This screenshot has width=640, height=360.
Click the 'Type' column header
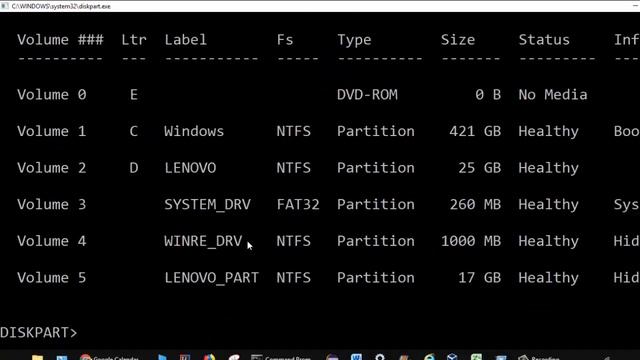pyautogui.click(x=354, y=40)
